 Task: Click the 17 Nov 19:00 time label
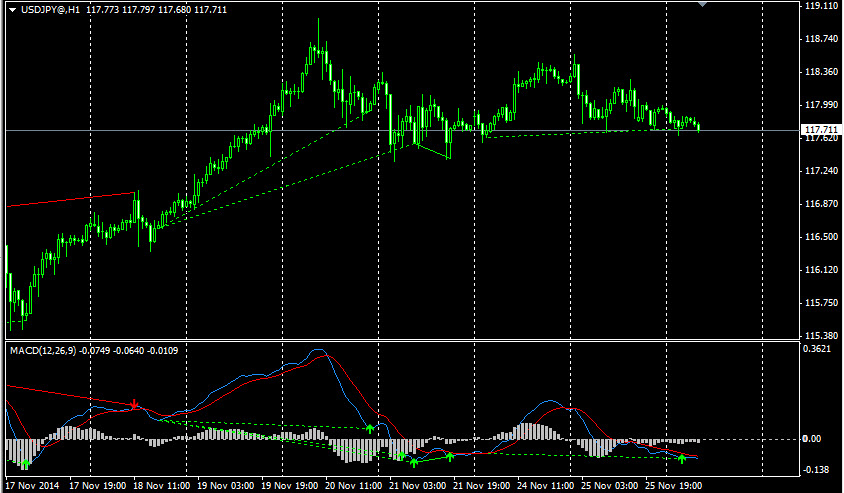97,485
